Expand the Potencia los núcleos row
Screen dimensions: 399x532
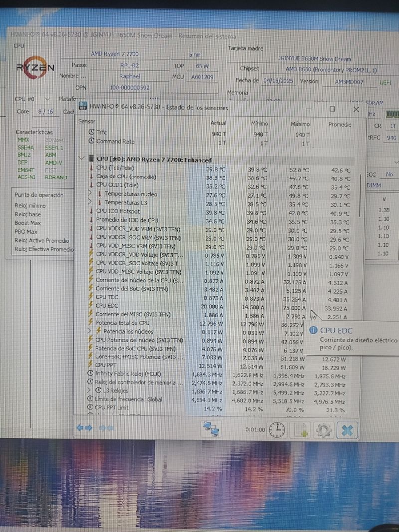[89, 331]
